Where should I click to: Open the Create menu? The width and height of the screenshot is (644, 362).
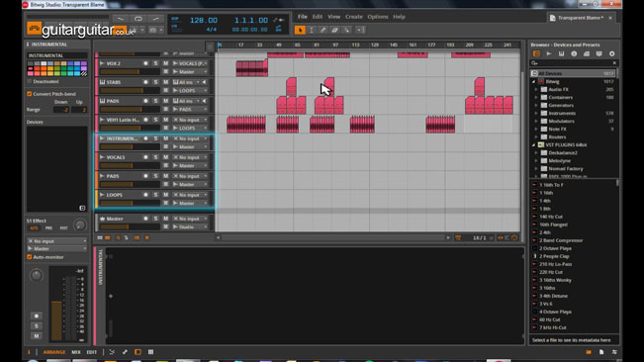point(353,17)
